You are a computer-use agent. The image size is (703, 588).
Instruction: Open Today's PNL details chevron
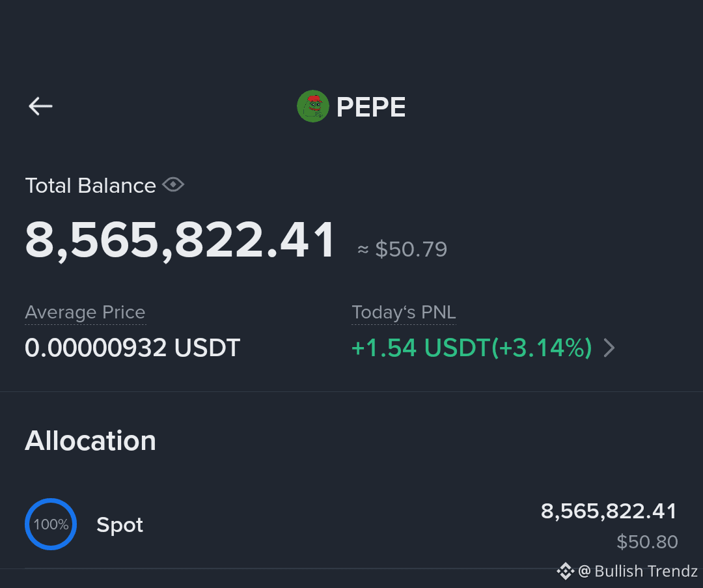[x=609, y=348]
